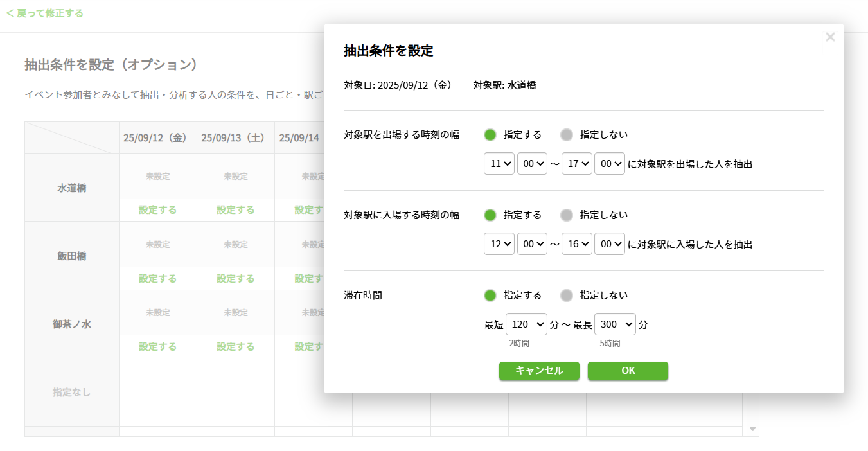This screenshot has width=868, height=451.
Task: Click 設定する for 飯田橋 on 25/09/13
Action: point(235,278)
